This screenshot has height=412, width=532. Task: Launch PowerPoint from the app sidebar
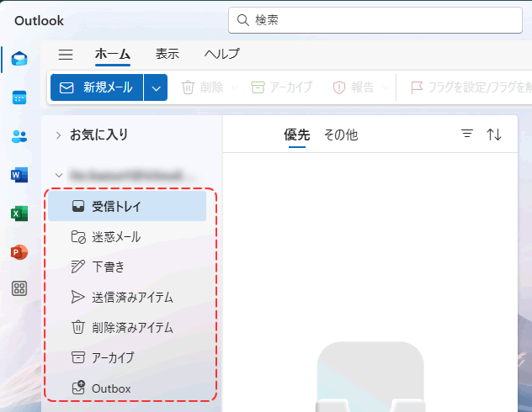coord(19,252)
